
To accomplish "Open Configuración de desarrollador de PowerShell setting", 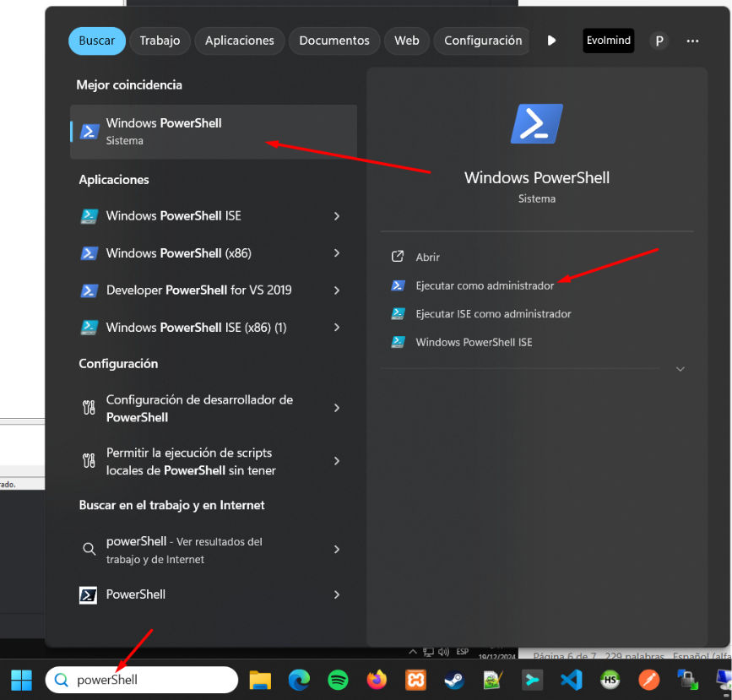I will click(213, 408).
